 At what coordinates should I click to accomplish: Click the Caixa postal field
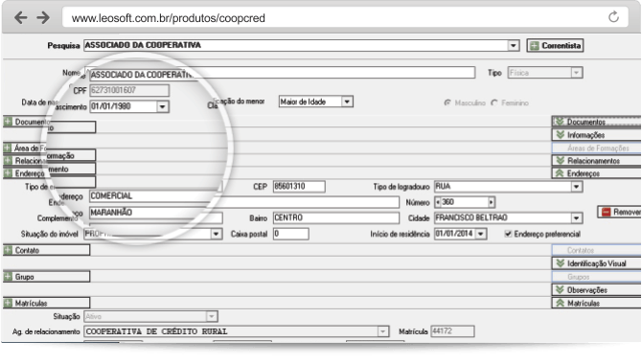[290, 234]
